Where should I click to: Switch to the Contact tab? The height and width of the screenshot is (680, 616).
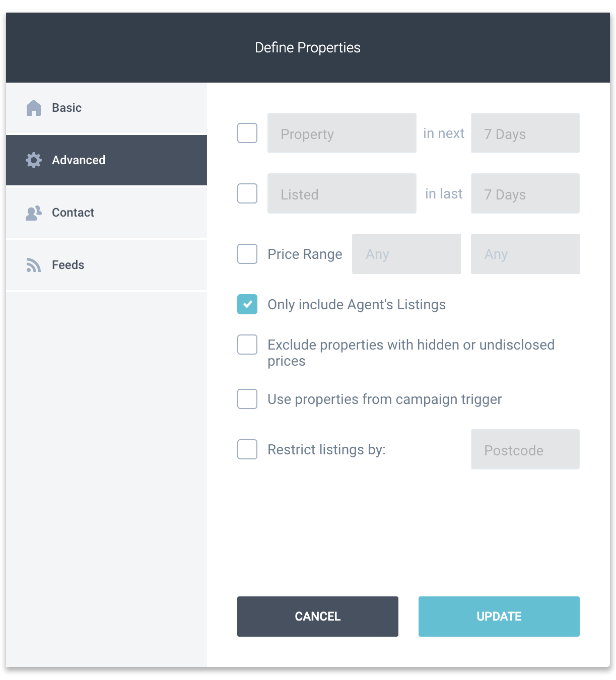click(x=106, y=213)
